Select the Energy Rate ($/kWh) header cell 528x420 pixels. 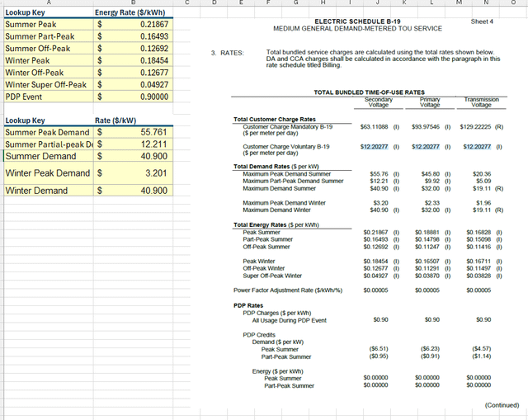[134, 12]
